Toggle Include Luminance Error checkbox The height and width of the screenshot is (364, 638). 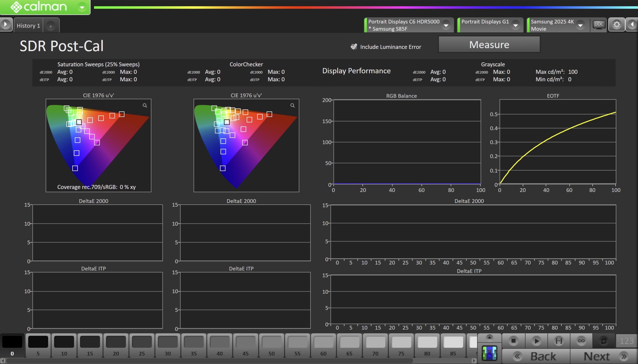point(354,47)
